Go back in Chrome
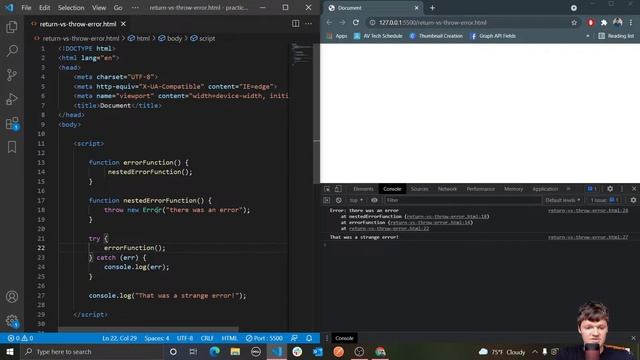Image resolution: width=640 pixels, height=360 pixels. pyautogui.click(x=329, y=22)
